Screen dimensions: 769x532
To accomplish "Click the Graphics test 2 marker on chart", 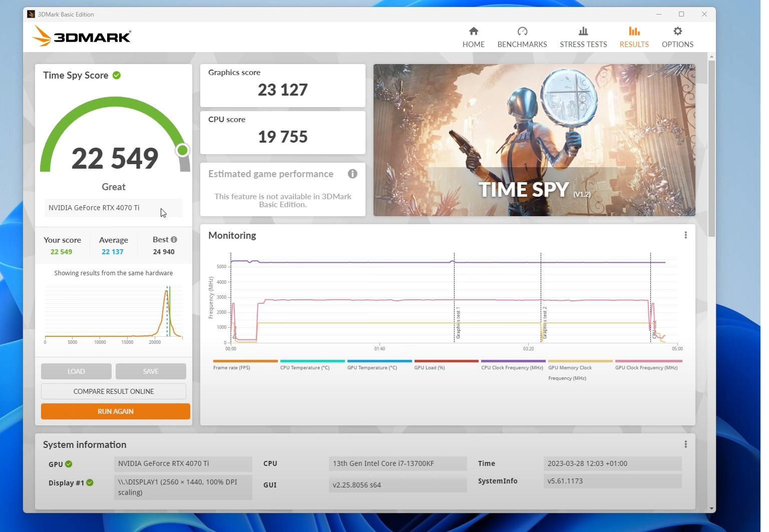I will [545, 323].
